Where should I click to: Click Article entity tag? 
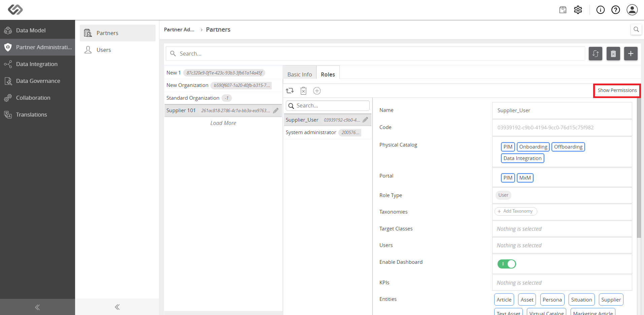[504, 300]
